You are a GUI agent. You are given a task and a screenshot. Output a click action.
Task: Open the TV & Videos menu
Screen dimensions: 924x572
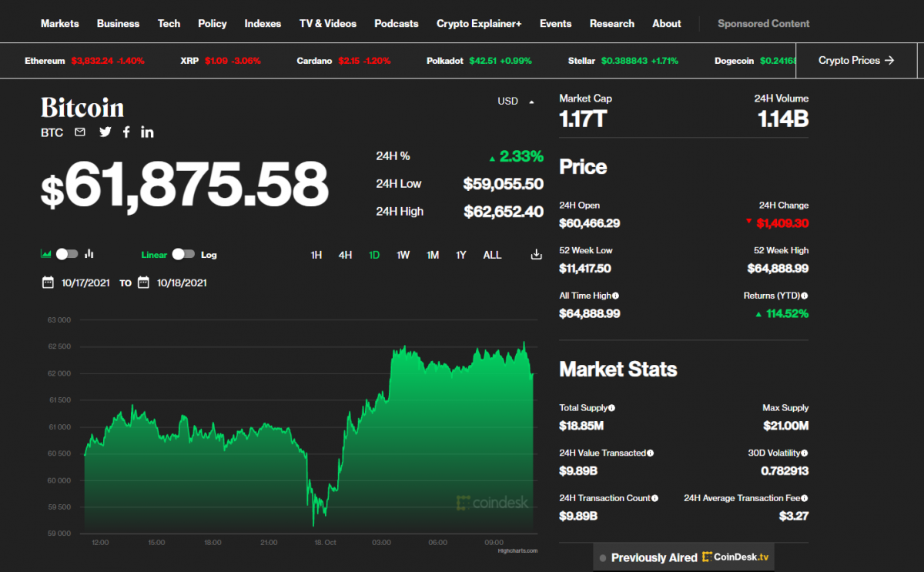coord(328,23)
